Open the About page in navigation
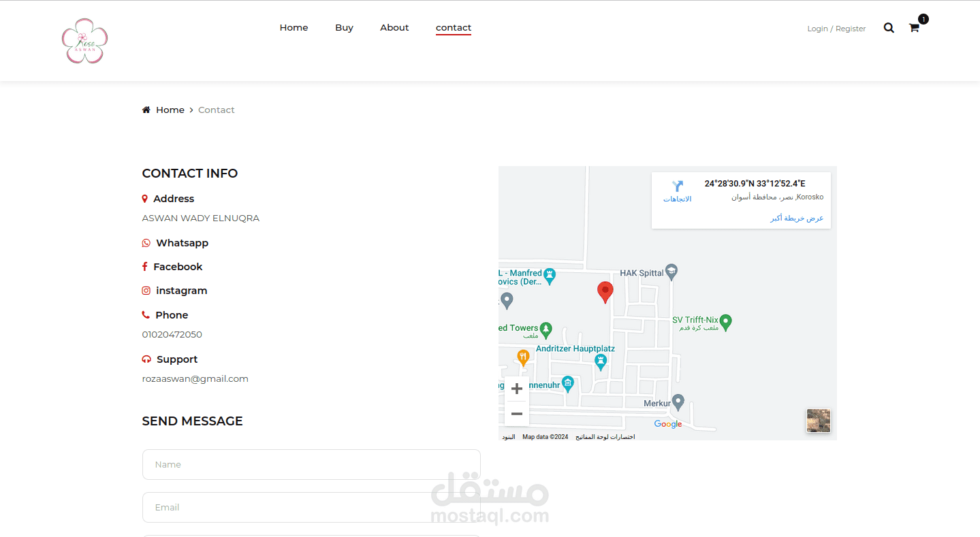Screen dimensions: 980x537 (394, 28)
